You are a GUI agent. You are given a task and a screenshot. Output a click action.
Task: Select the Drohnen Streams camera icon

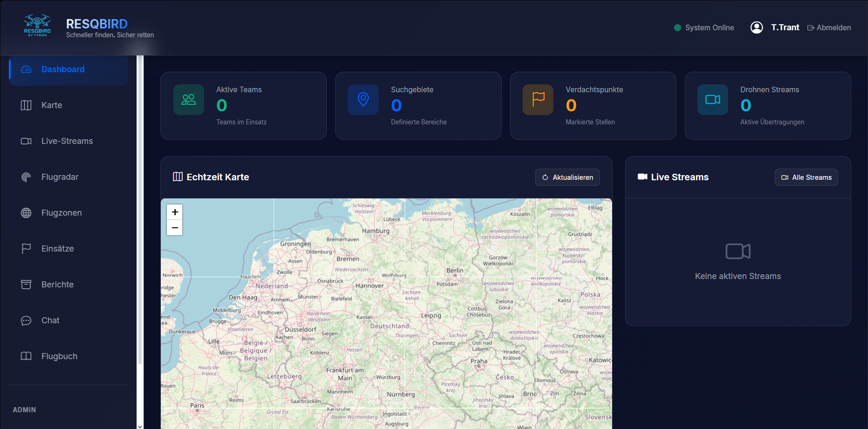712,100
